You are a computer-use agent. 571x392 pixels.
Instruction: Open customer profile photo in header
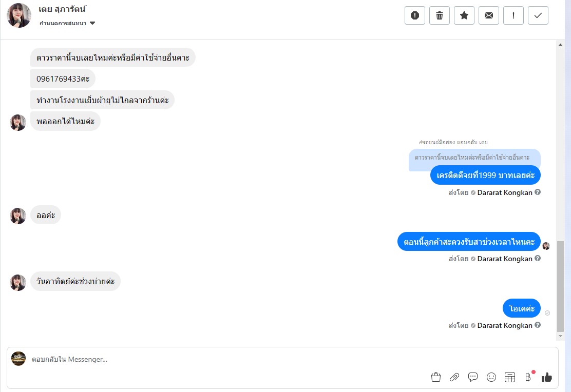point(19,15)
